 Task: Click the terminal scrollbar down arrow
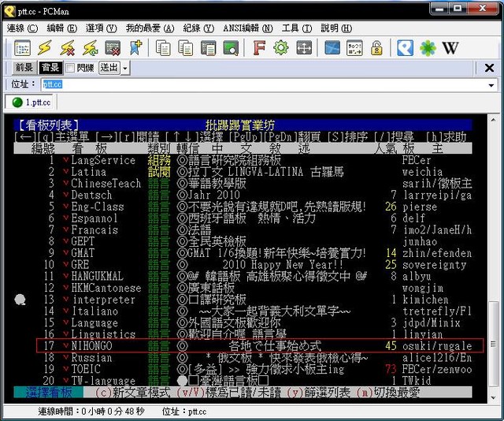tap(494, 398)
